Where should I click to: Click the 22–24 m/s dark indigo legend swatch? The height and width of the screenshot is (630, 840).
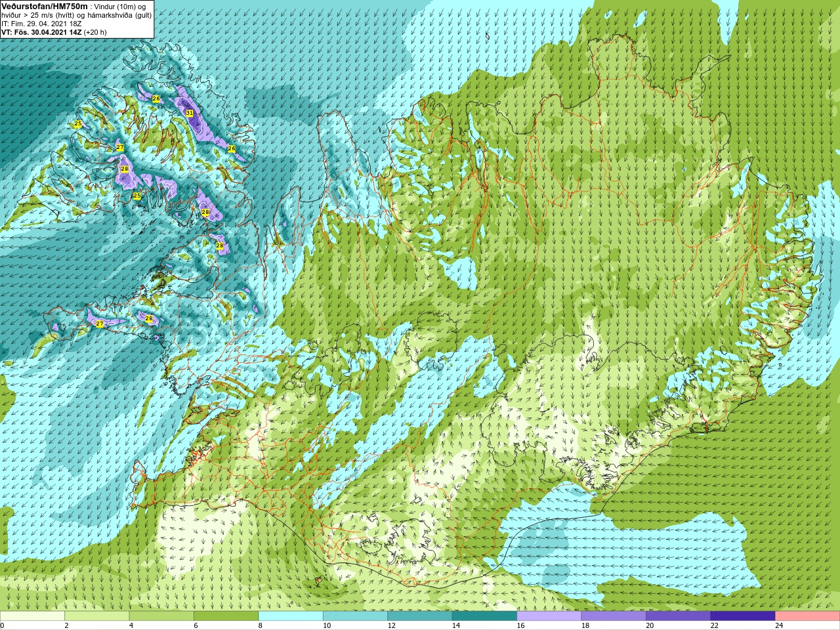coord(743,616)
